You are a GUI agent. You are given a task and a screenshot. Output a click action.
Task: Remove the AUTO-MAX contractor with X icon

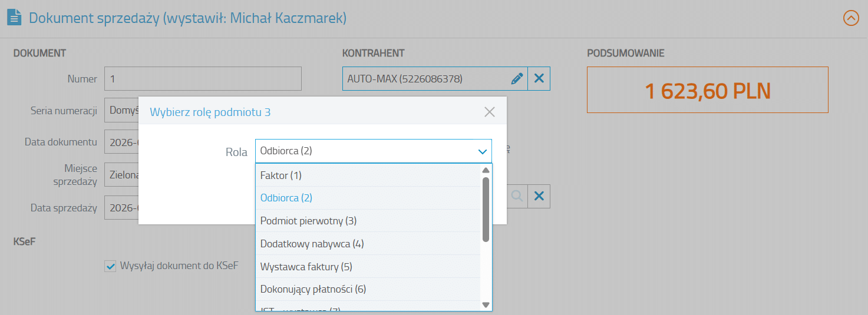coord(539,78)
